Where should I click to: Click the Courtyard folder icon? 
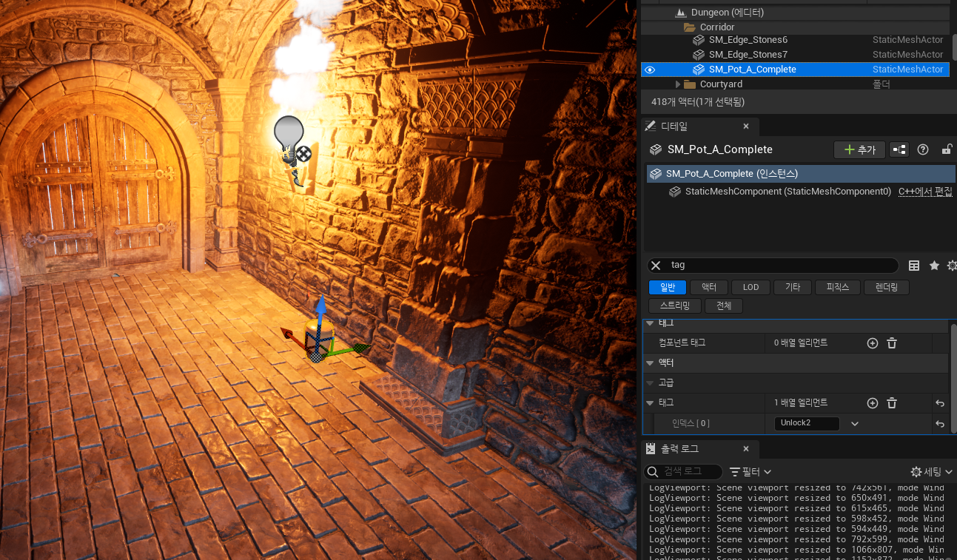tap(690, 84)
